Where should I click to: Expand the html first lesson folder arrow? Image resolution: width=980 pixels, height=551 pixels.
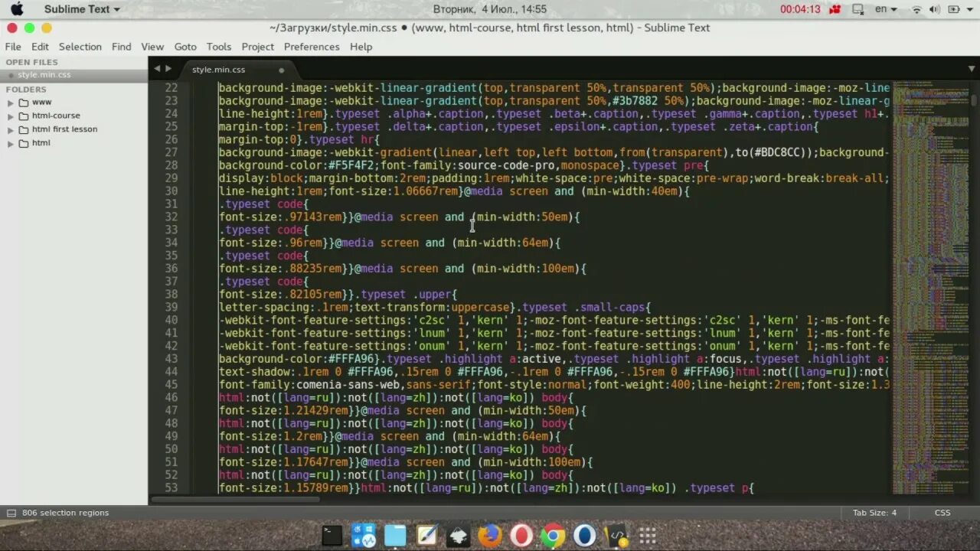(11, 130)
